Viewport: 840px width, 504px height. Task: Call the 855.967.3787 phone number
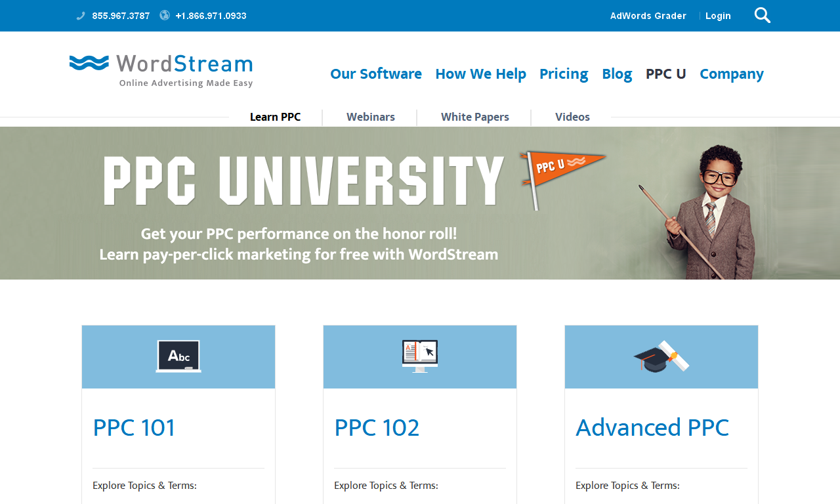click(x=121, y=16)
